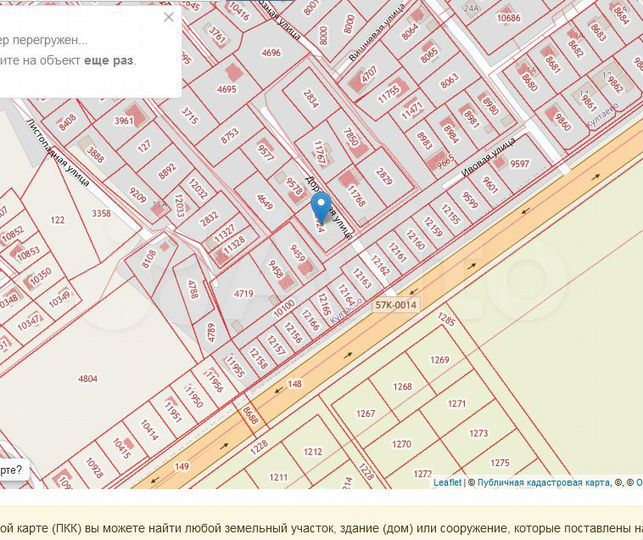Screen dimensions: 643x540
Task: Click parcel number 11755
Action: pos(388,94)
